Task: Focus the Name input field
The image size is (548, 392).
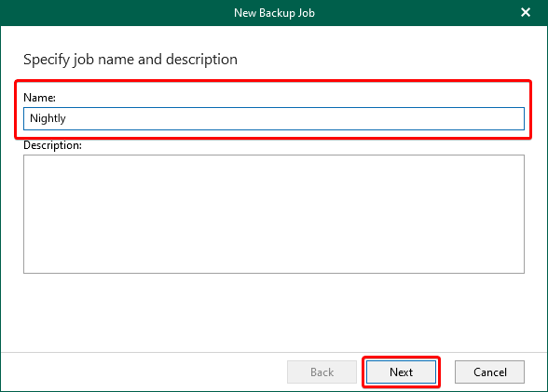Action: pyautogui.click(x=274, y=118)
